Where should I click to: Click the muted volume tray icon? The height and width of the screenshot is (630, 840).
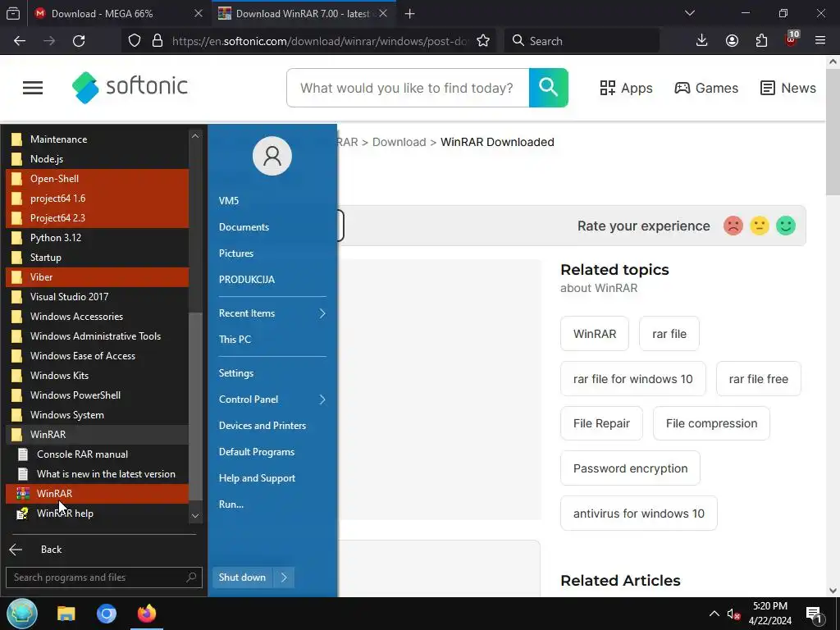click(733, 614)
